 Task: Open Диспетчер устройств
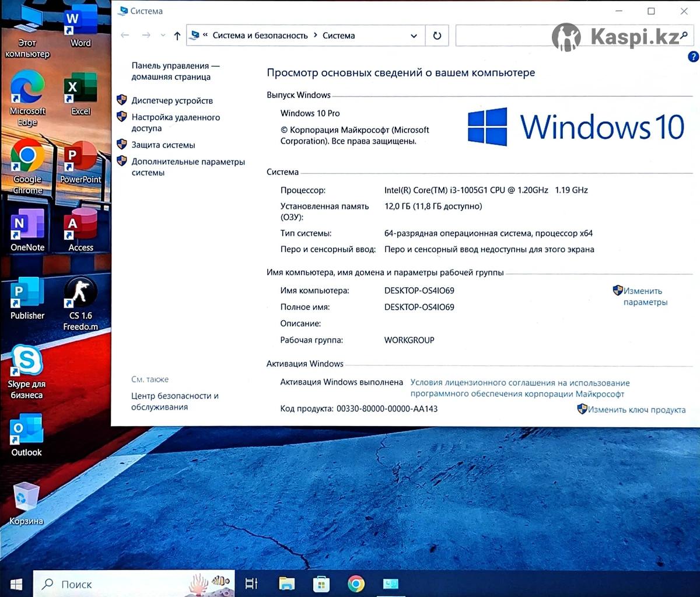(x=172, y=100)
